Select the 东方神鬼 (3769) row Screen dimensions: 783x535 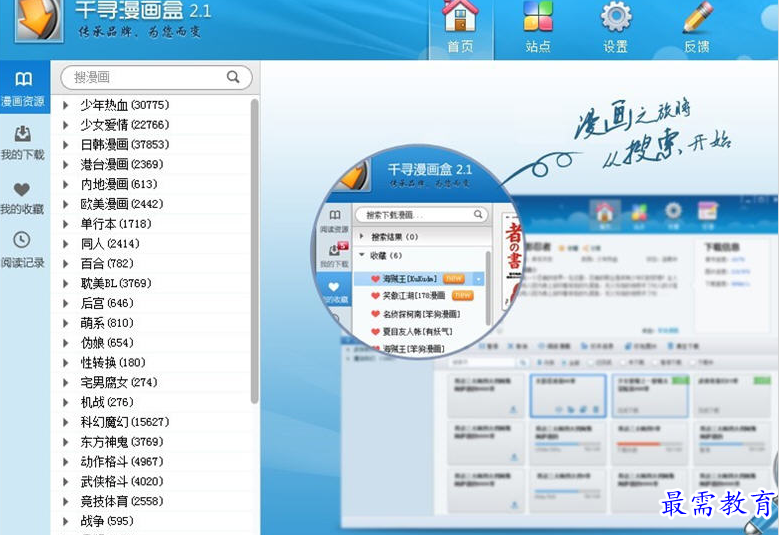[x=150, y=442]
